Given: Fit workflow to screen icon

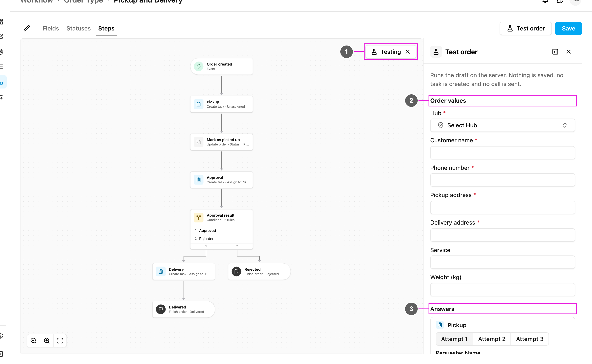Looking at the screenshot, I should [x=60, y=341].
